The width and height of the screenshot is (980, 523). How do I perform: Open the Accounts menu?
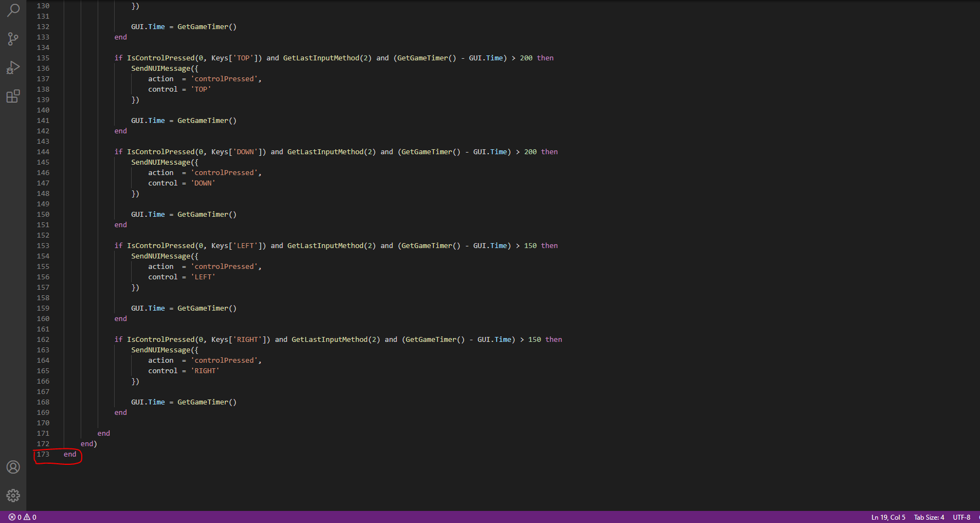click(x=13, y=467)
